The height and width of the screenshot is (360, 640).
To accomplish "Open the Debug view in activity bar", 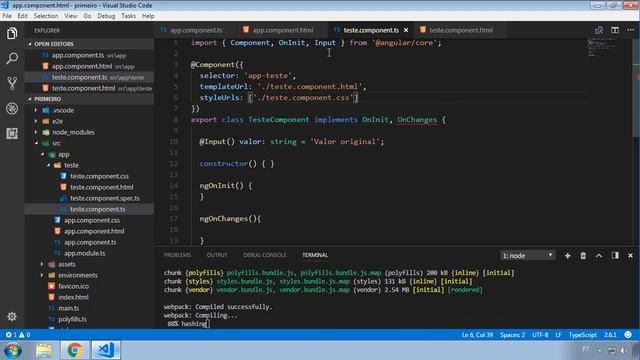I will click(x=12, y=109).
